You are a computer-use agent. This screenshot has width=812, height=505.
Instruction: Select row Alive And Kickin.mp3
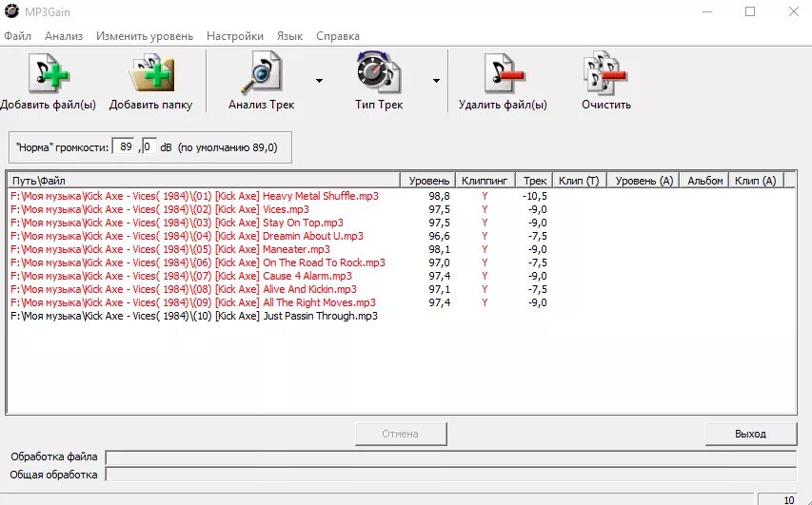[184, 289]
